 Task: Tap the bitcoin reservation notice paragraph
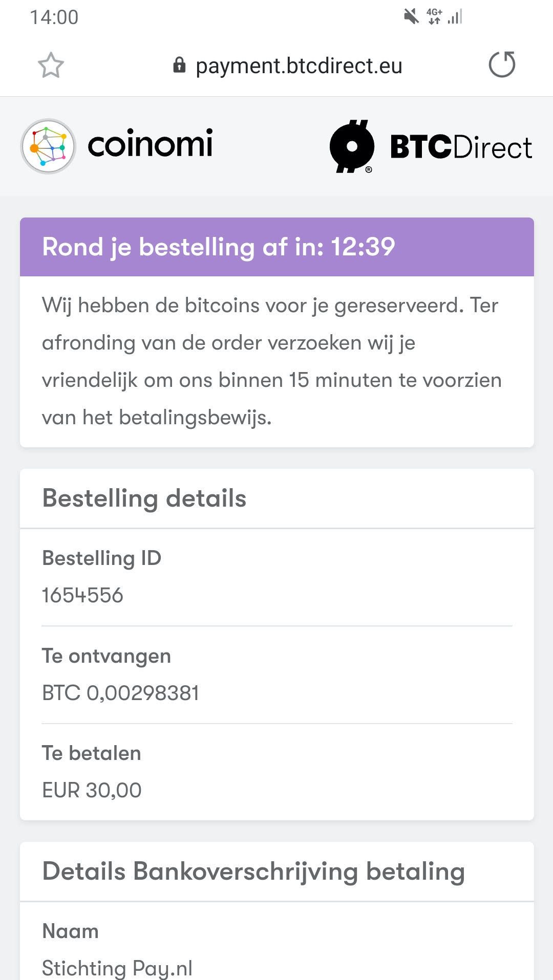click(271, 361)
